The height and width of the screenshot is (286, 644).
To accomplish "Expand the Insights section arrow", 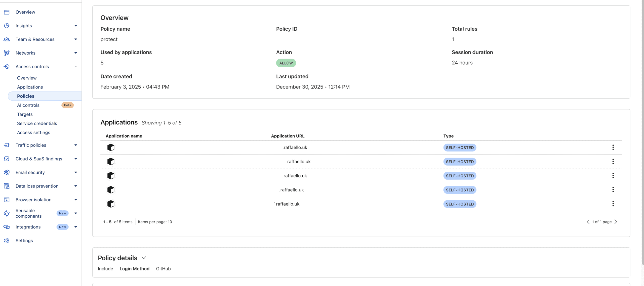I will point(76,26).
